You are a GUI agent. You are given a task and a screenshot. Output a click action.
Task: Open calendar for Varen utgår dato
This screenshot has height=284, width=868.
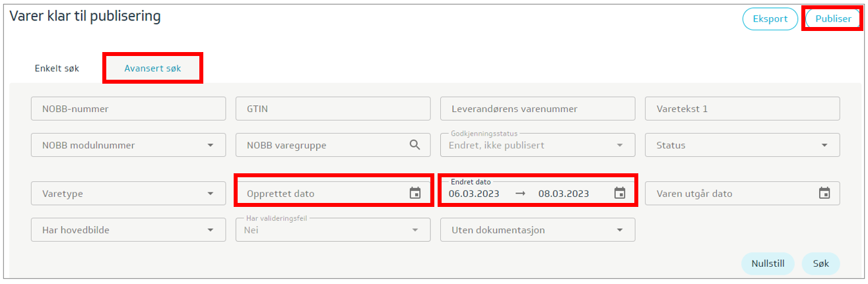point(824,193)
